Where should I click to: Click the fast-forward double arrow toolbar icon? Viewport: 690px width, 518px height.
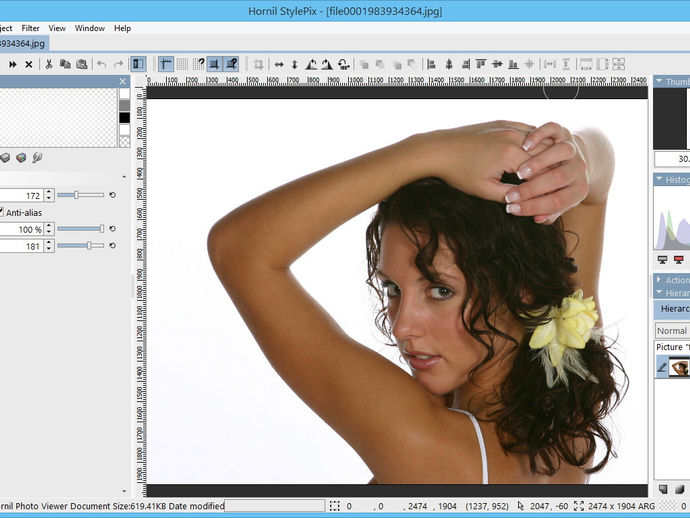click(13, 64)
